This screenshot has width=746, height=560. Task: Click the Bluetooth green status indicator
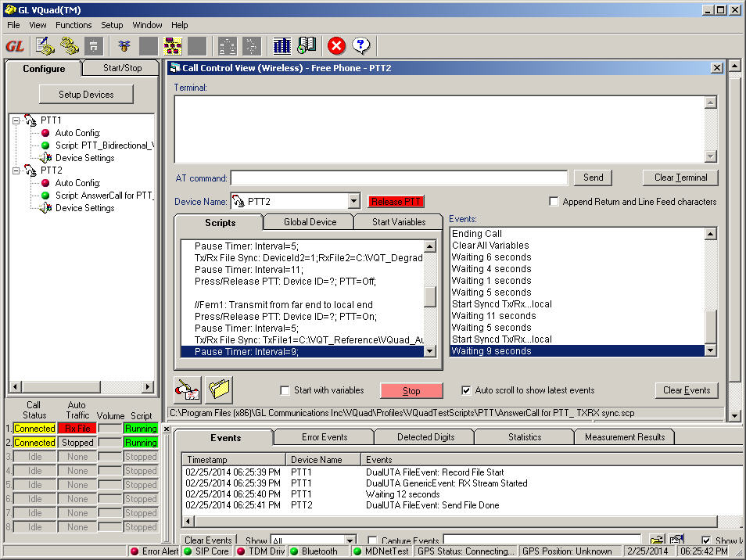point(295,551)
